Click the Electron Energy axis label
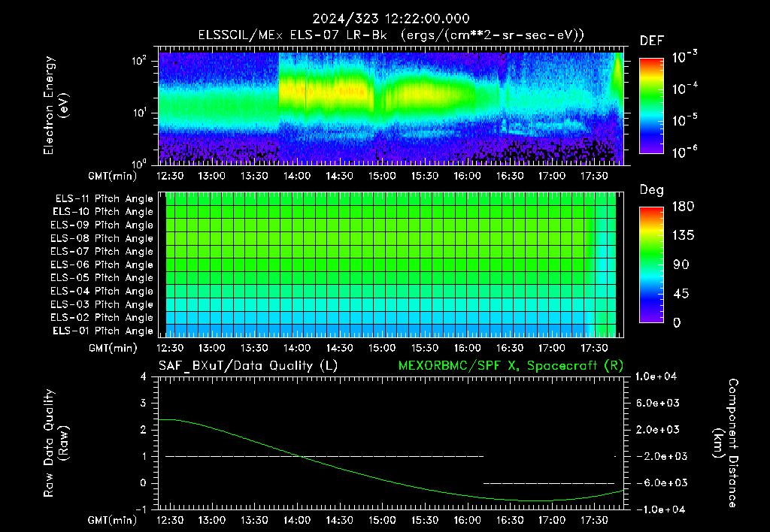 pyautogui.click(x=56, y=105)
